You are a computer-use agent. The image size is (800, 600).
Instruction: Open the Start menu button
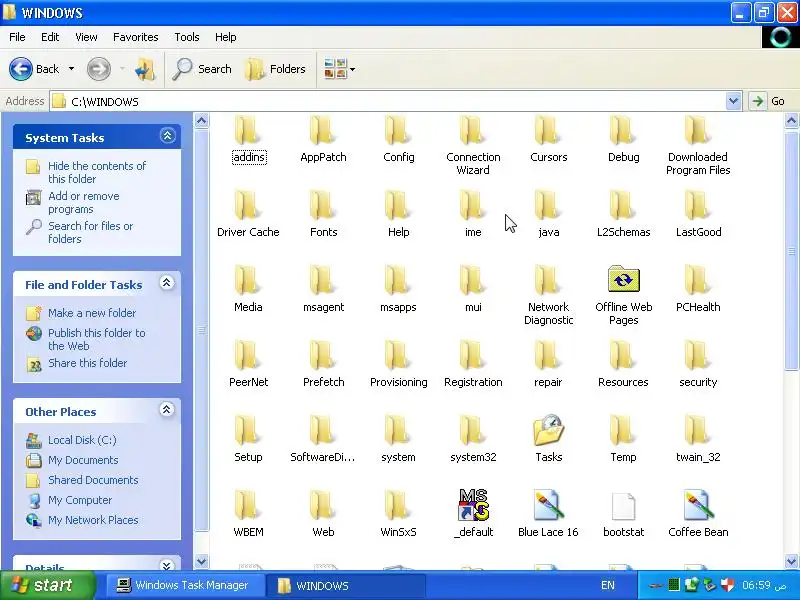point(48,585)
